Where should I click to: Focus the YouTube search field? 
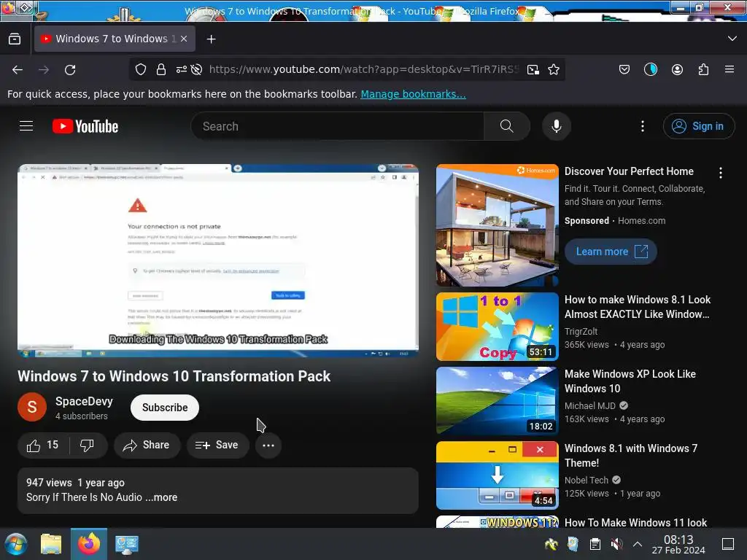tap(337, 126)
